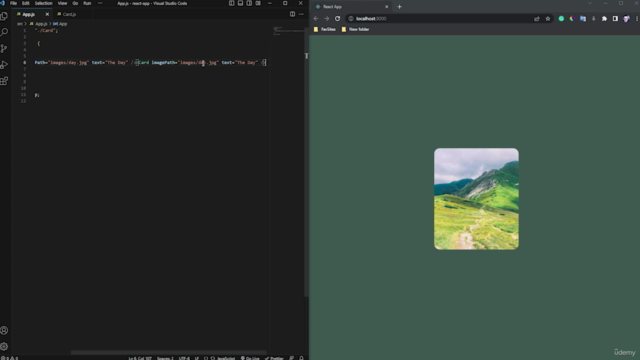Image resolution: width=640 pixels, height=360 pixels.
Task: Go forward in the browser
Action: 327,19
